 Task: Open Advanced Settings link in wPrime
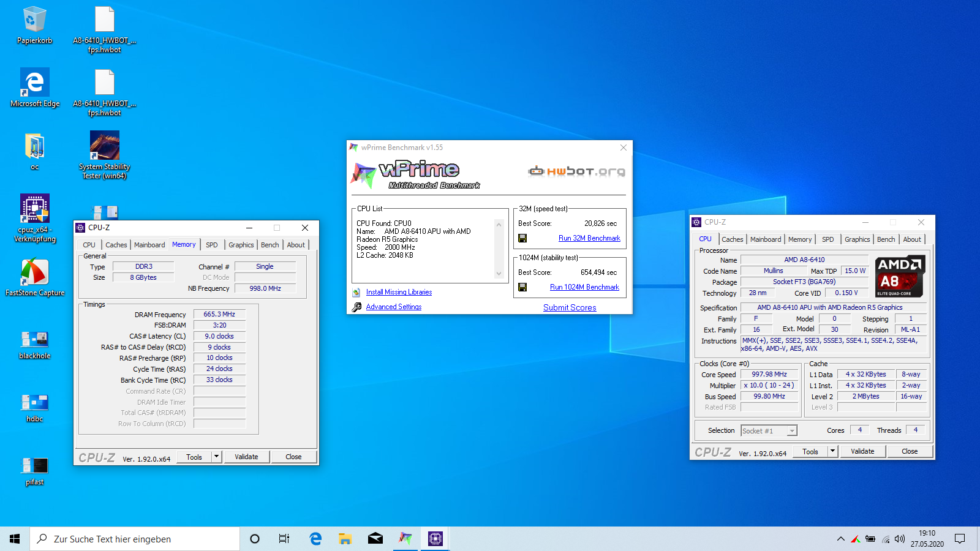click(x=394, y=307)
